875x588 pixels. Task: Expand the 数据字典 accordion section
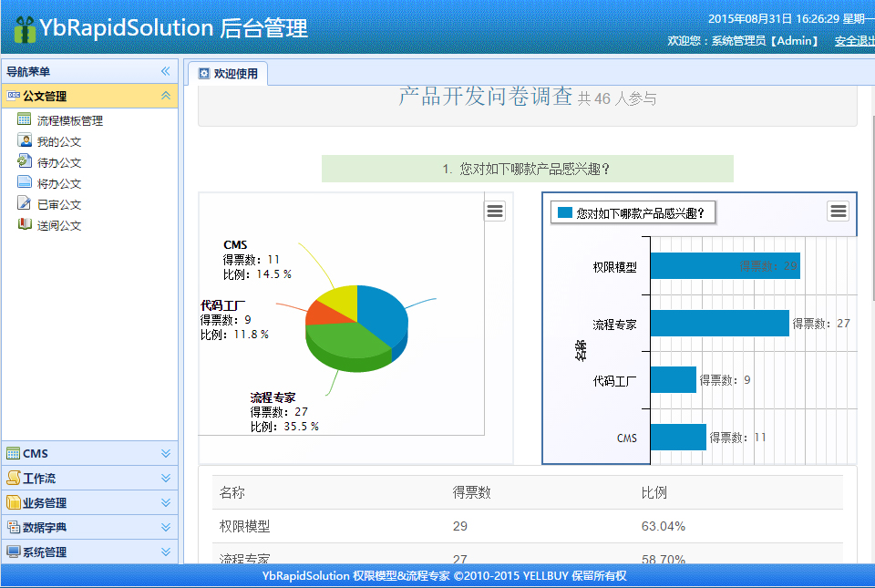[166, 527]
